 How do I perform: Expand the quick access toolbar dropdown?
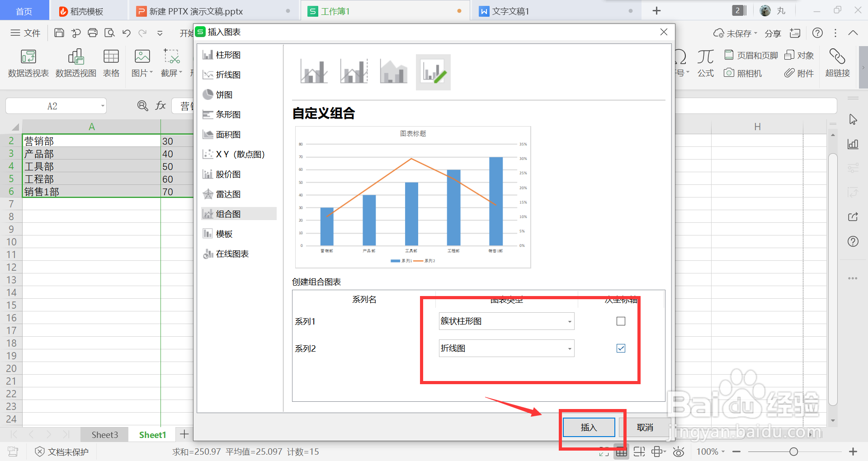(x=160, y=33)
